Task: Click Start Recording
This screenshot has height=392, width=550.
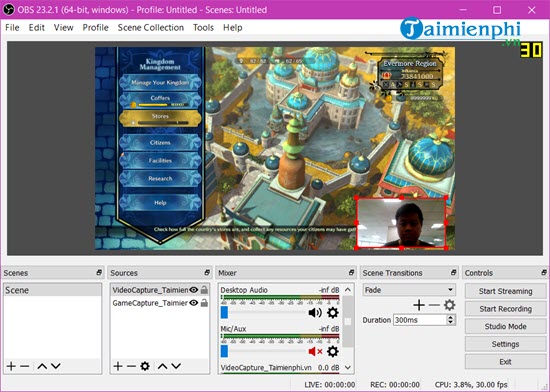Action: click(505, 309)
